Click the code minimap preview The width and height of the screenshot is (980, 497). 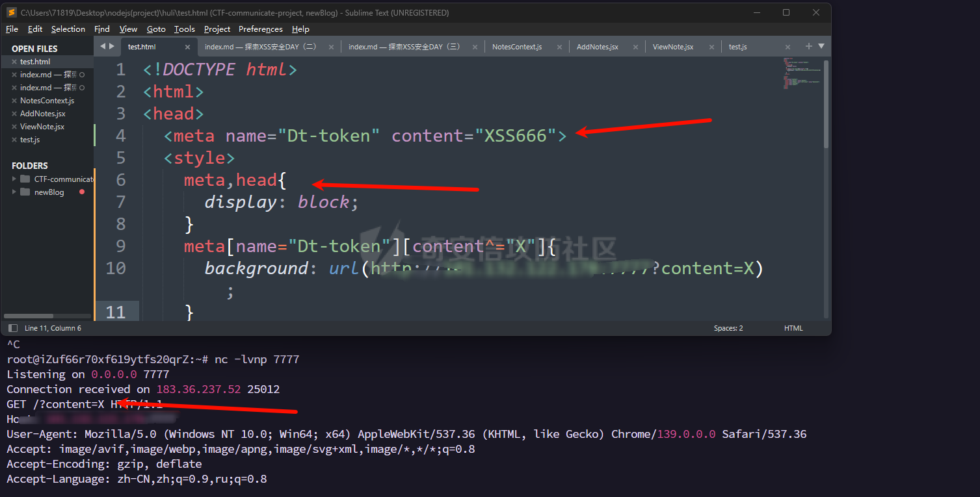(x=802, y=73)
